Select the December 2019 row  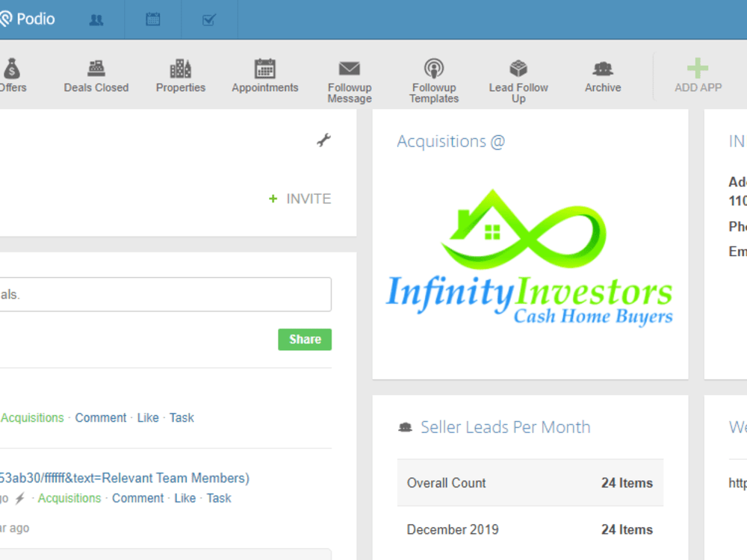[x=530, y=529]
